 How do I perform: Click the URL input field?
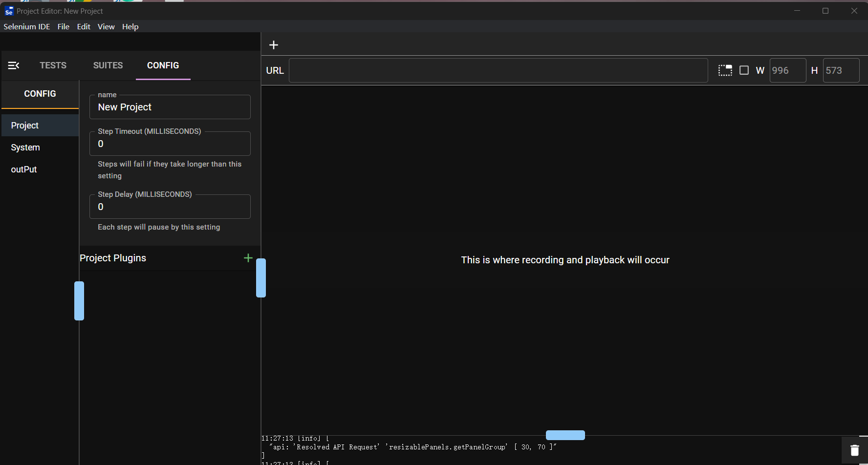[499, 70]
